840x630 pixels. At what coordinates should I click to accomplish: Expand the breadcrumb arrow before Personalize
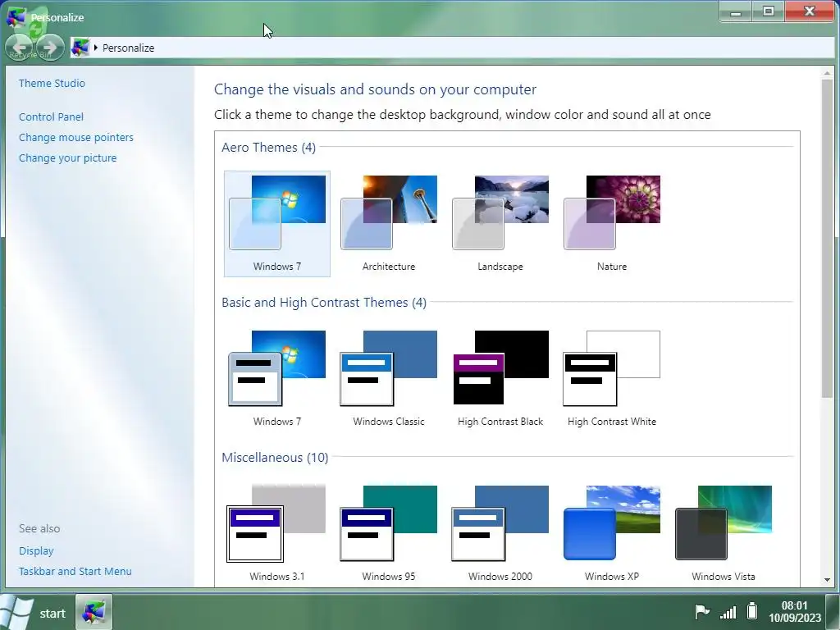point(96,48)
